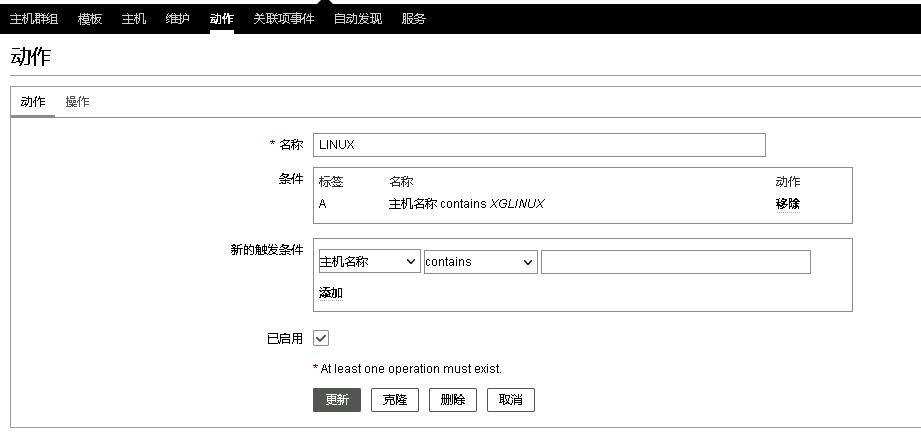
Task: Open the 模板 menu item
Action: click(x=90, y=19)
